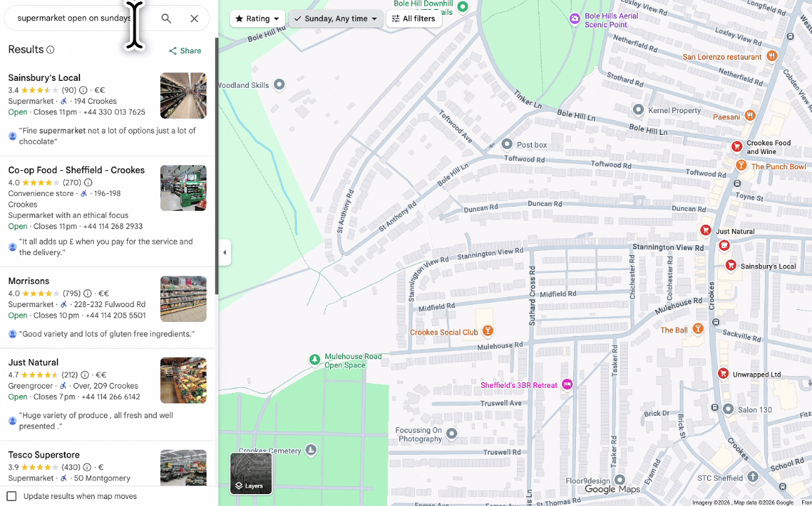This screenshot has width=812, height=506.
Task: Select the Floor9design marker
Action: pos(620,479)
